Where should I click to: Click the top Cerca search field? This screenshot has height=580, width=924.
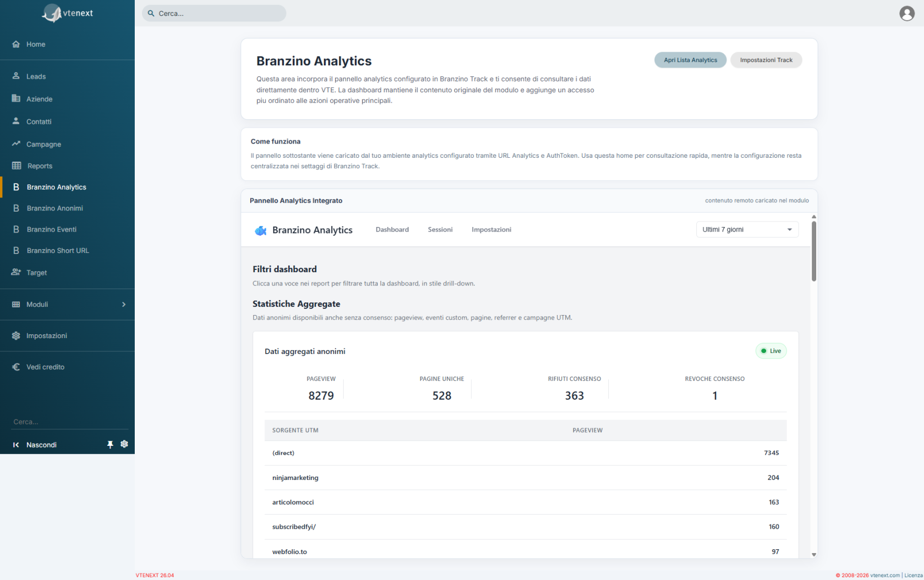(x=214, y=13)
